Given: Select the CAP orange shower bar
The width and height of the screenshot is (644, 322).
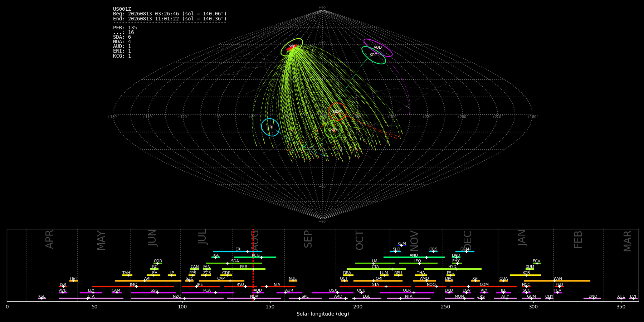Looking at the screenshot, I should (x=222, y=281).
